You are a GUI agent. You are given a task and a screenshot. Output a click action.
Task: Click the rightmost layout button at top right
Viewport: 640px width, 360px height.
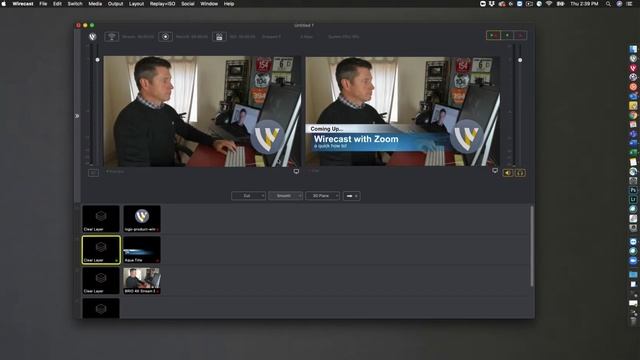coord(520,36)
